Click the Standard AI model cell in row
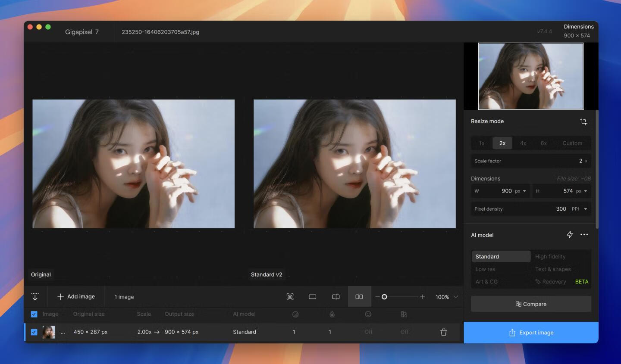 [x=245, y=332]
